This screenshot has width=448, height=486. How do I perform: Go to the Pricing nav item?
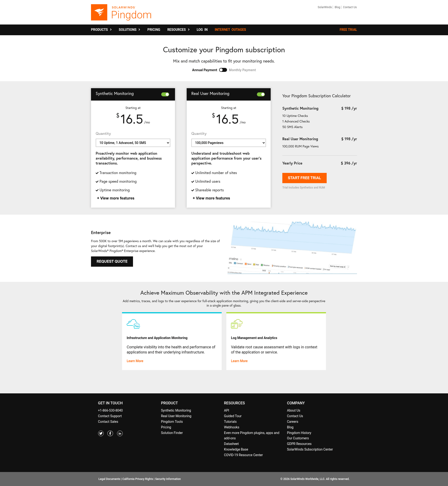(154, 30)
